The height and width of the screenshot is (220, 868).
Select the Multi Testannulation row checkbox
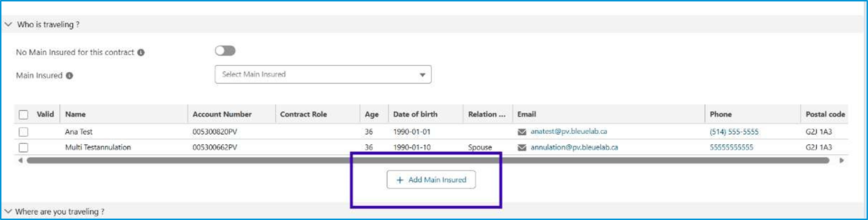click(23, 148)
